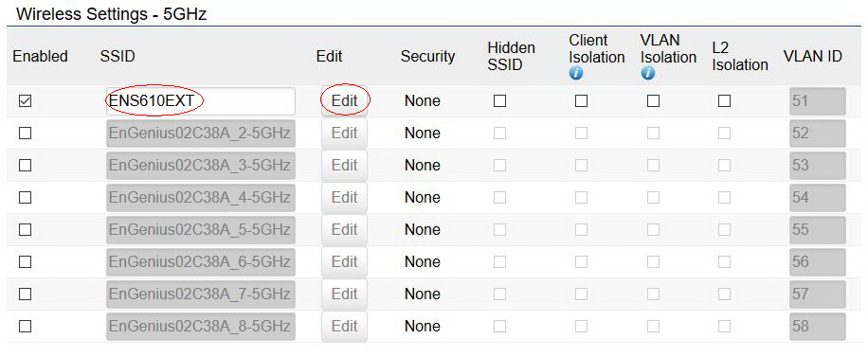
Task: Click the Edit button for ENS610EXT
Action: click(344, 101)
